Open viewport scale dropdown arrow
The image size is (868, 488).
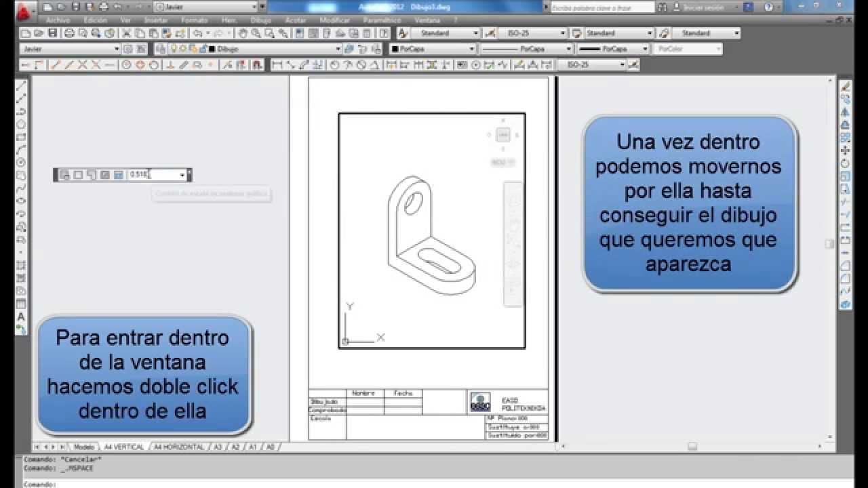(182, 175)
